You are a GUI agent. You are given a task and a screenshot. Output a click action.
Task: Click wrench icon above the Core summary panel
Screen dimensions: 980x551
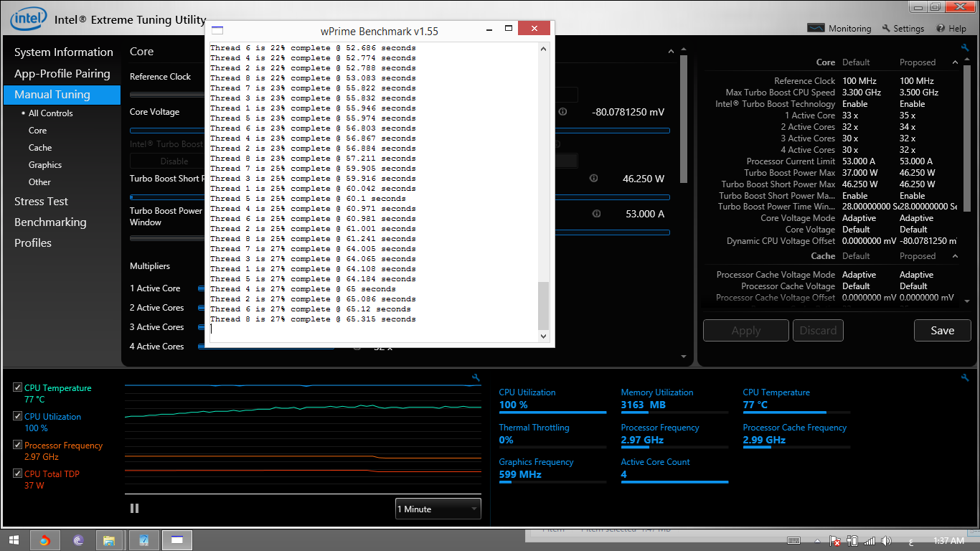click(x=965, y=47)
